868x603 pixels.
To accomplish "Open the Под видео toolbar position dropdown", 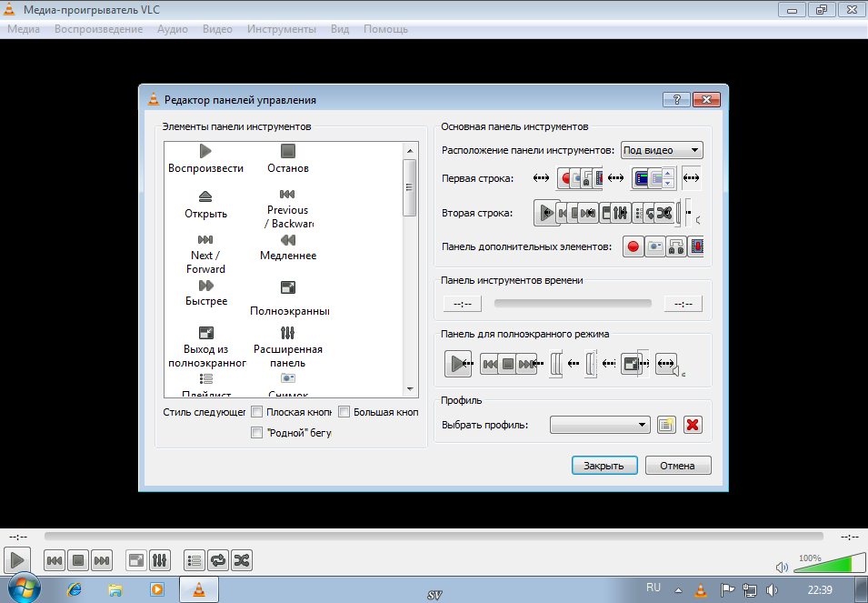I will [x=662, y=150].
